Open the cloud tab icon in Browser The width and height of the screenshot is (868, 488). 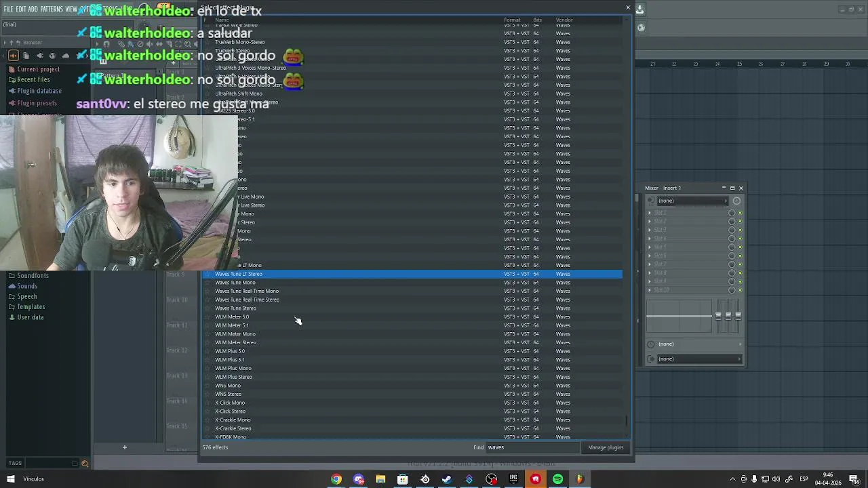[66, 56]
